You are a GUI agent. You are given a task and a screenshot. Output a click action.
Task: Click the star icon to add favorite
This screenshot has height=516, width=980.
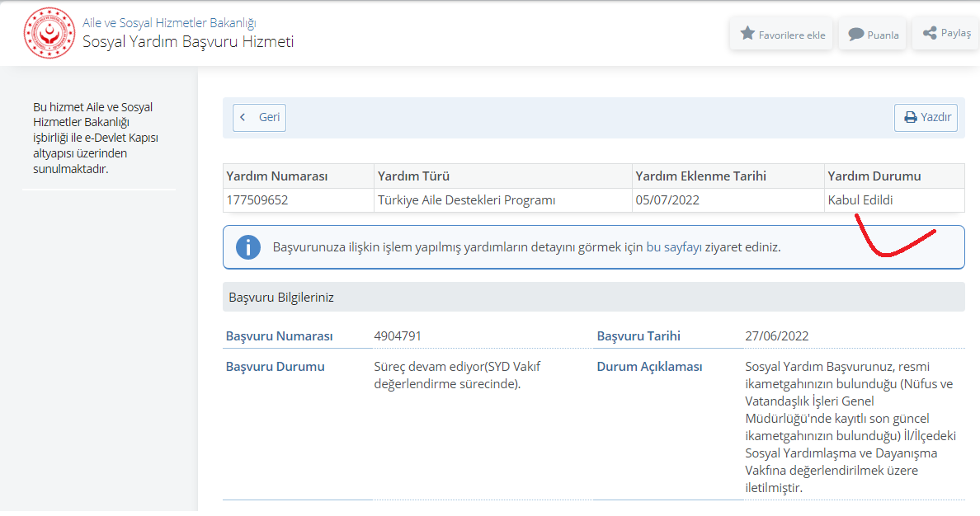[x=747, y=34]
